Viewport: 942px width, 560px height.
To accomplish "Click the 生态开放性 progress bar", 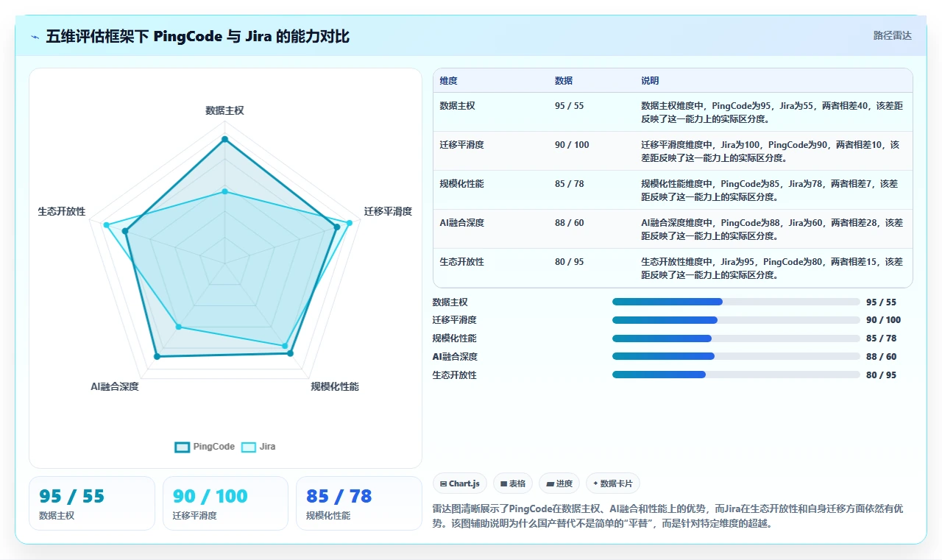I will pos(736,375).
